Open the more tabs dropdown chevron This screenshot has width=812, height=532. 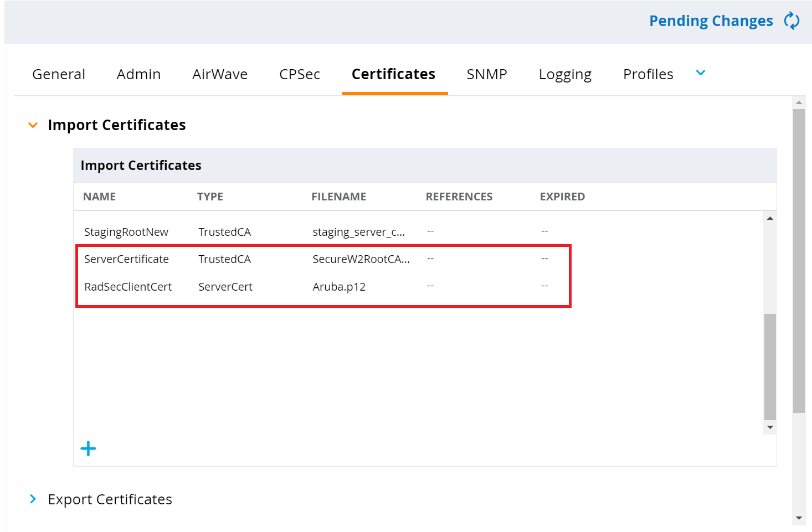(x=700, y=73)
